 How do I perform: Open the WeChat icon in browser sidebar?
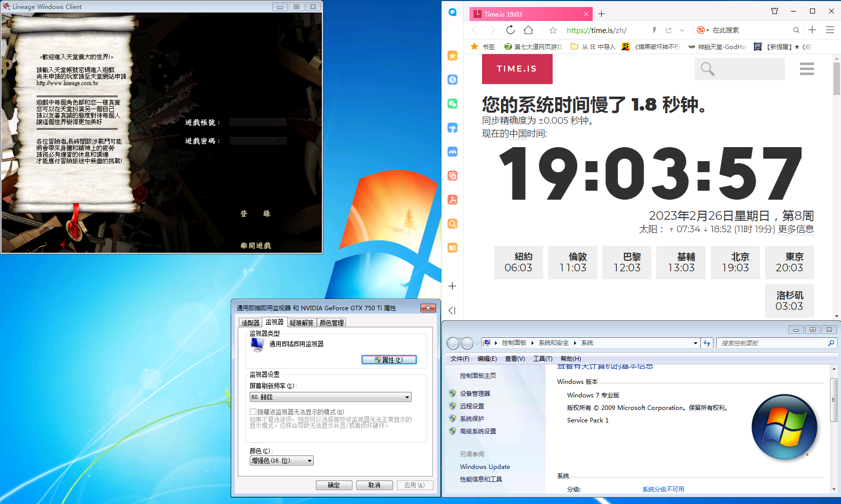point(453,104)
